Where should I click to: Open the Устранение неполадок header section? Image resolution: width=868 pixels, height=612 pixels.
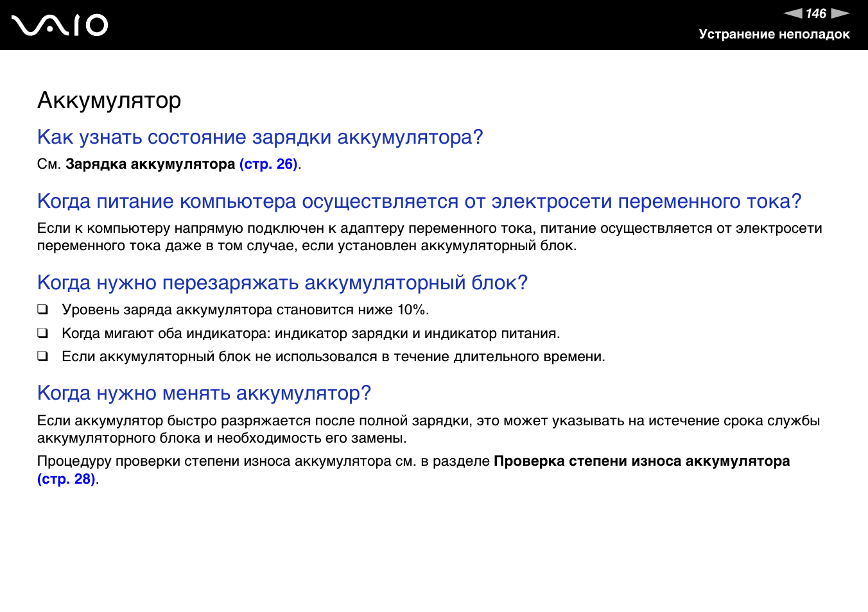coord(774,34)
